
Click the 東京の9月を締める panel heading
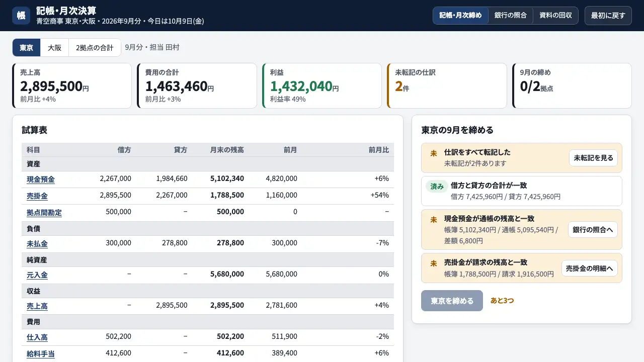(x=457, y=130)
